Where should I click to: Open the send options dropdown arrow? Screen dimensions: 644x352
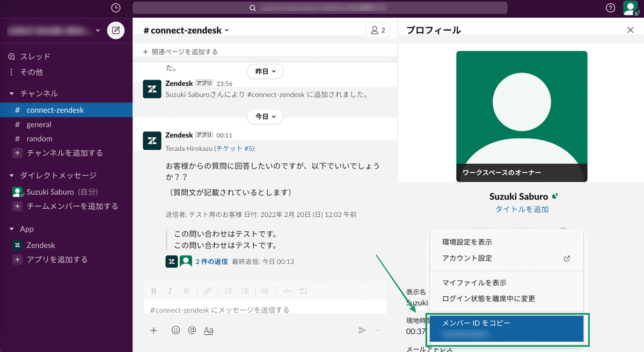tap(377, 331)
